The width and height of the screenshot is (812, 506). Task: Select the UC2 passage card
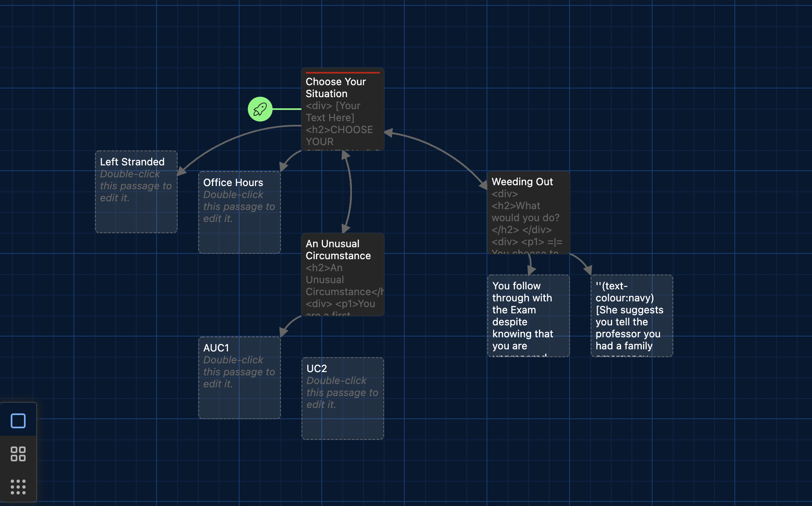click(342, 399)
